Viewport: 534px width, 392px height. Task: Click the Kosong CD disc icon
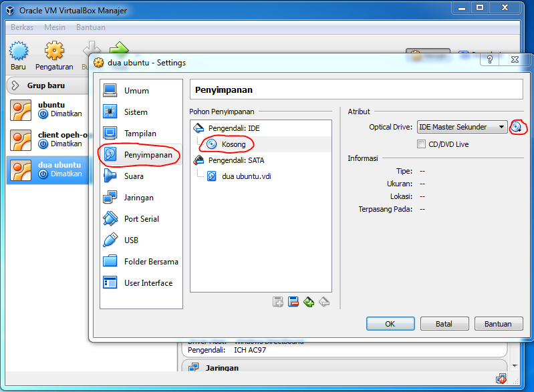pos(211,144)
